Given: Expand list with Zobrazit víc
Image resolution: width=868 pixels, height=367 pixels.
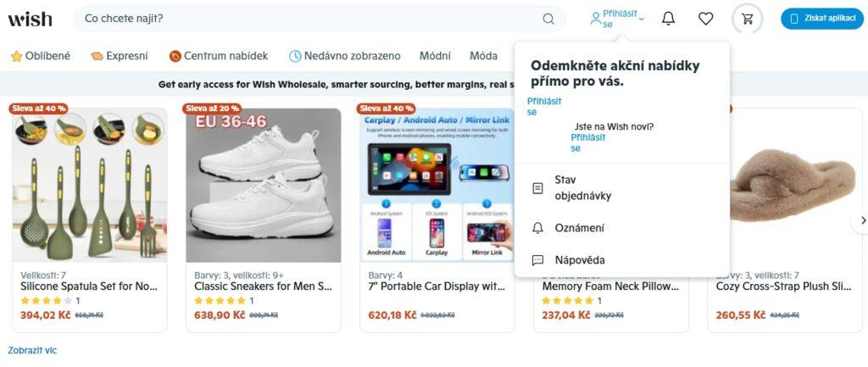Looking at the screenshot, I should coord(32,350).
